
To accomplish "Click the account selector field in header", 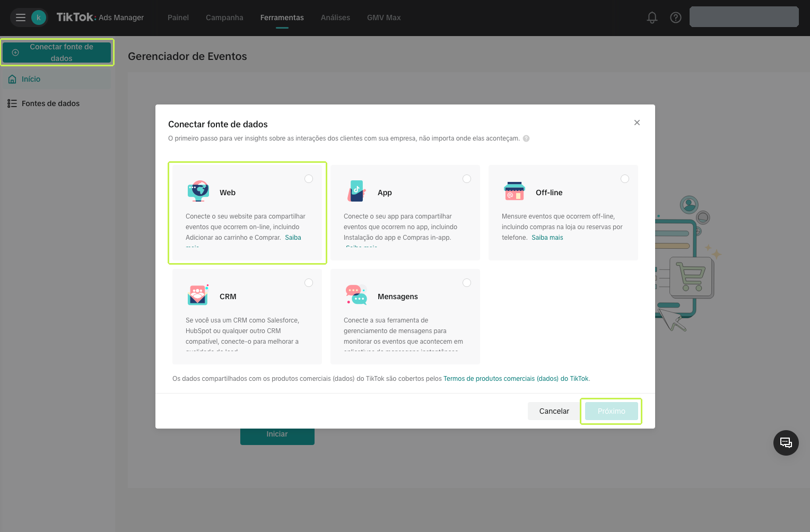I will (x=744, y=17).
